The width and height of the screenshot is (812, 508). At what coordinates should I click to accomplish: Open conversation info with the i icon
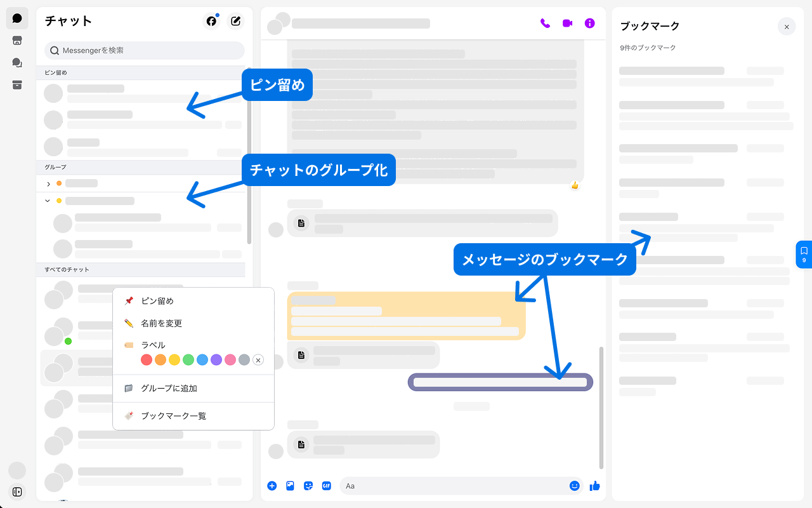590,23
